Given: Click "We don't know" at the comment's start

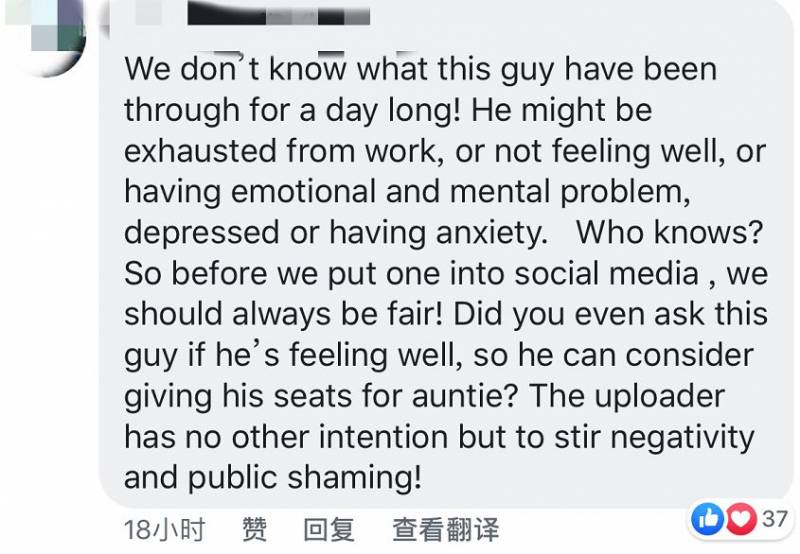Looking at the screenshot, I should tap(238, 70).
